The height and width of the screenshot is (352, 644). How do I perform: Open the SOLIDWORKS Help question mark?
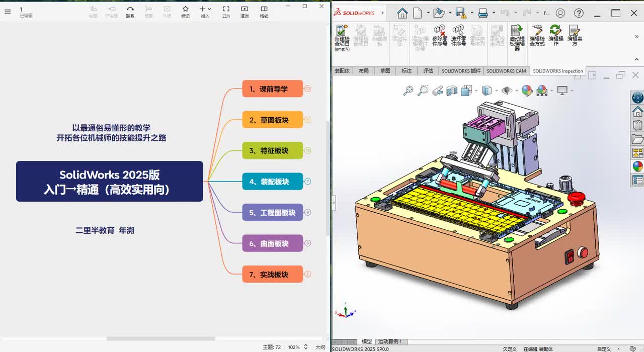coord(579,13)
